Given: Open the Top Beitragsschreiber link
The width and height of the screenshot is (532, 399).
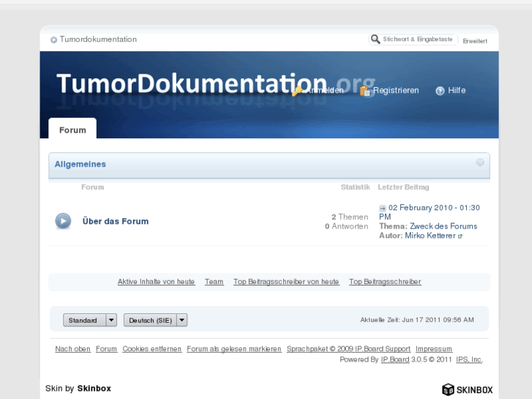Looking at the screenshot, I should [385, 282].
